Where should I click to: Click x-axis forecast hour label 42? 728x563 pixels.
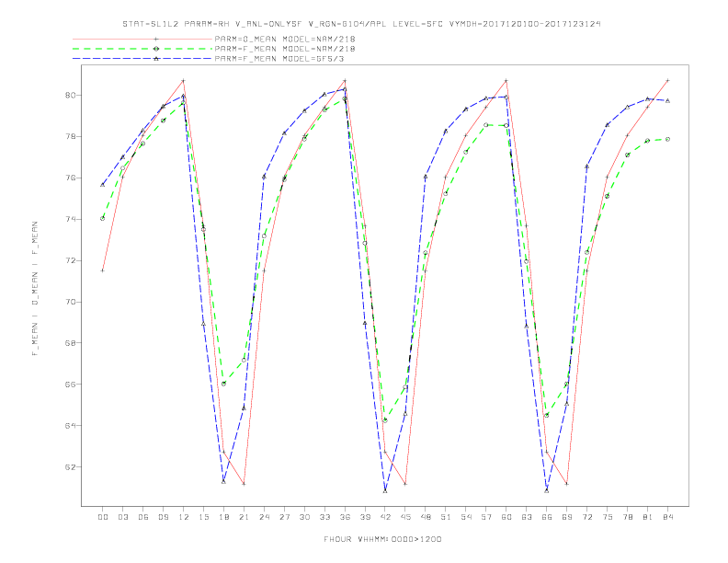tap(385, 517)
